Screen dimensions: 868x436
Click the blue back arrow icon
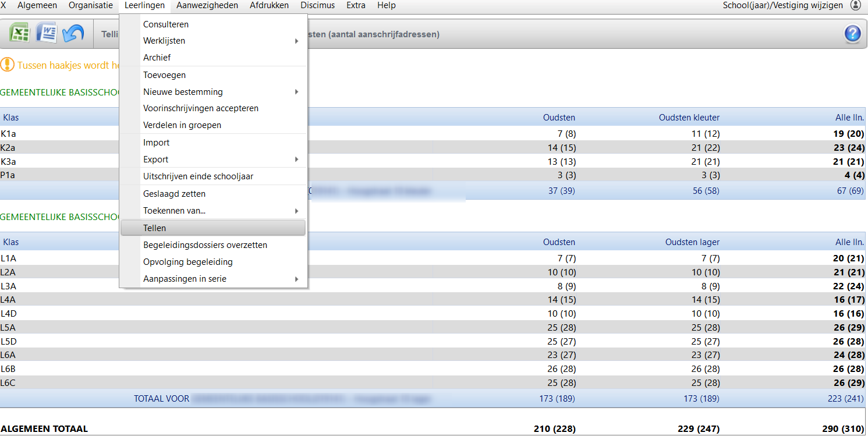[73, 33]
